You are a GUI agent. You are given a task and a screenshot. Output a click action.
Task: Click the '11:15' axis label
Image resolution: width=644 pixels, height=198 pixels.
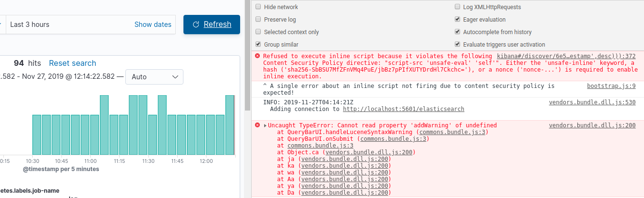point(120,161)
